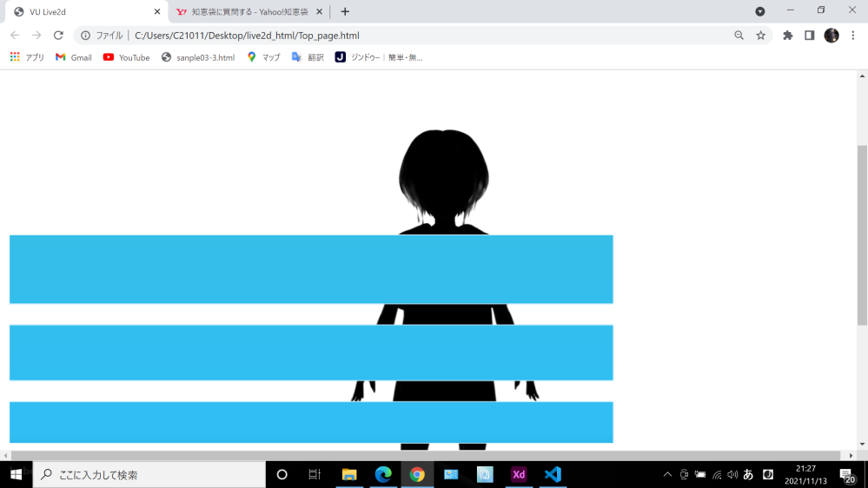Open the Windows Start menu
The height and width of the screenshot is (488, 868).
click(x=16, y=474)
